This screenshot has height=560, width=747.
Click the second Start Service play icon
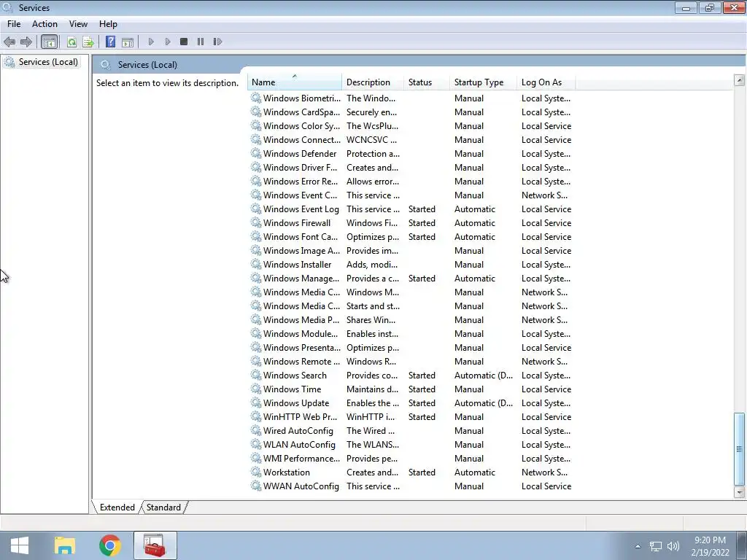(167, 42)
